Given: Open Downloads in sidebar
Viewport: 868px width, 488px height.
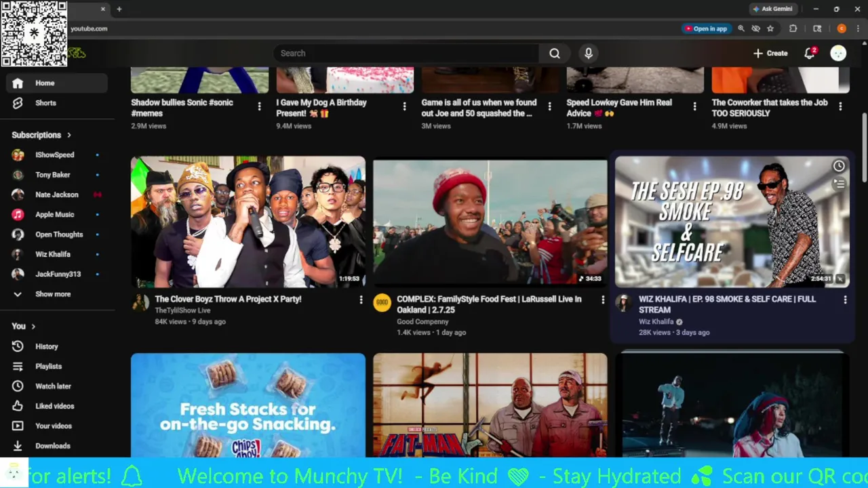Looking at the screenshot, I should 57,446.
